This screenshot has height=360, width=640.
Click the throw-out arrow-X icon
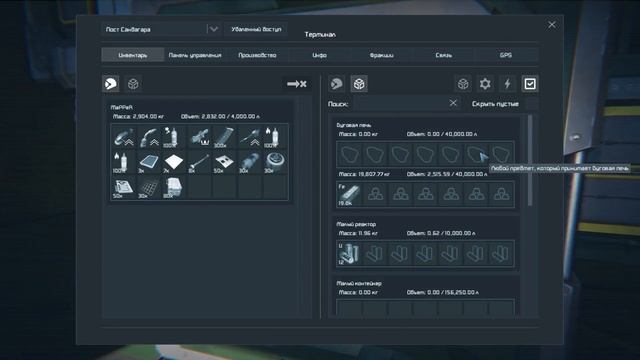pos(297,84)
